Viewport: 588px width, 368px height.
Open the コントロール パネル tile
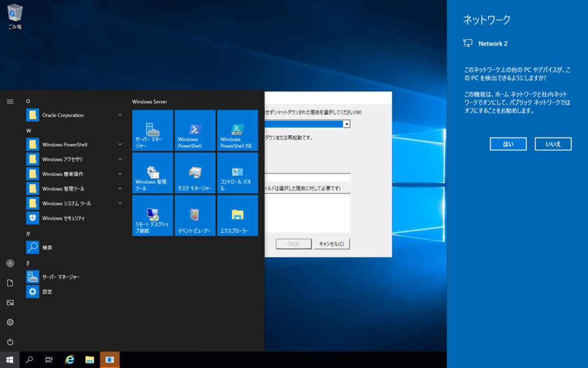(x=237, y=173)
